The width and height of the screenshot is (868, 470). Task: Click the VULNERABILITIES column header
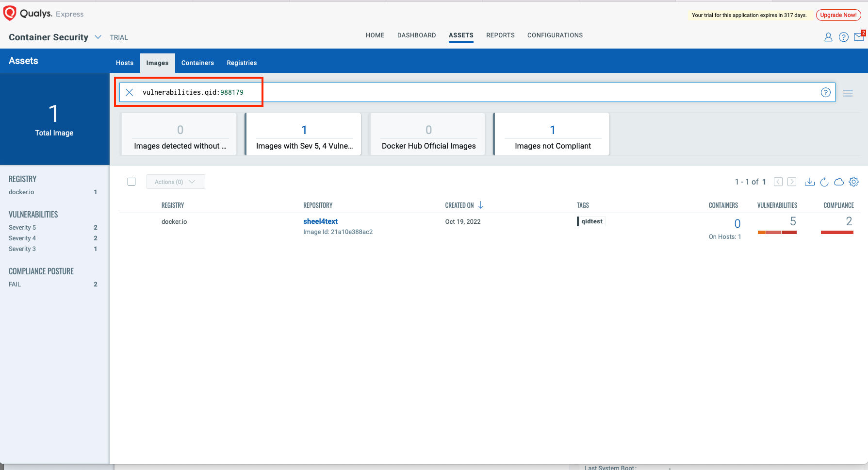point(777,205)
